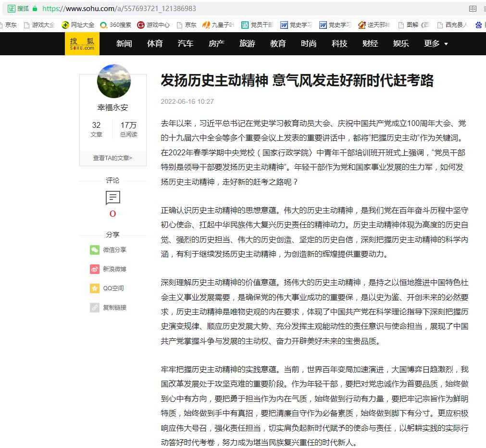Click the author's mountain avatar image
This screenshot has width=486, height=448.
click(x=114, y=81)
